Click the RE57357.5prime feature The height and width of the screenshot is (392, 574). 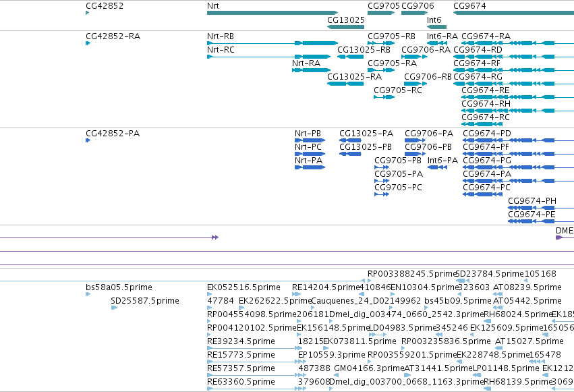tap(256, 376)
